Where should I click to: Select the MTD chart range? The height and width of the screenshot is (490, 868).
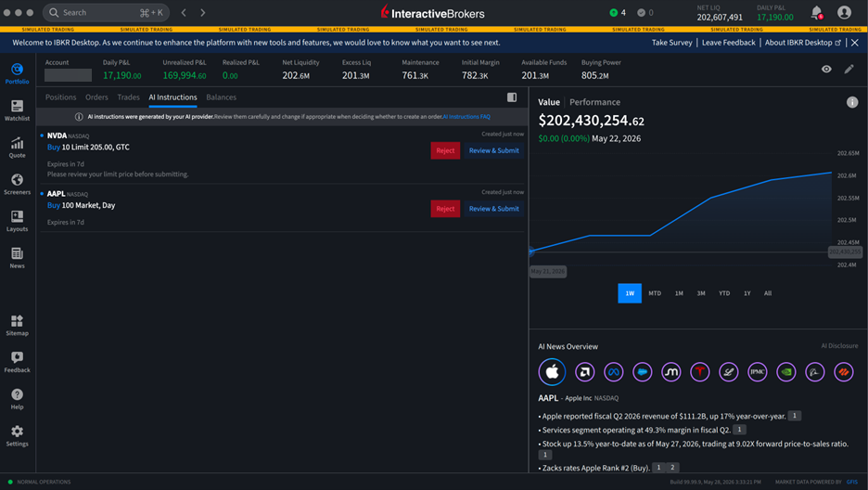pyautogui.click(x=655, y=293)
